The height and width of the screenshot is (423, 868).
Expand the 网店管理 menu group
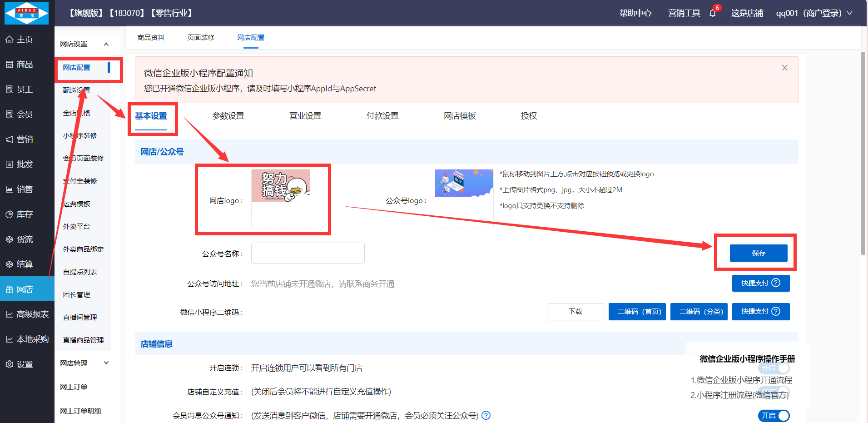pos(106,363)
